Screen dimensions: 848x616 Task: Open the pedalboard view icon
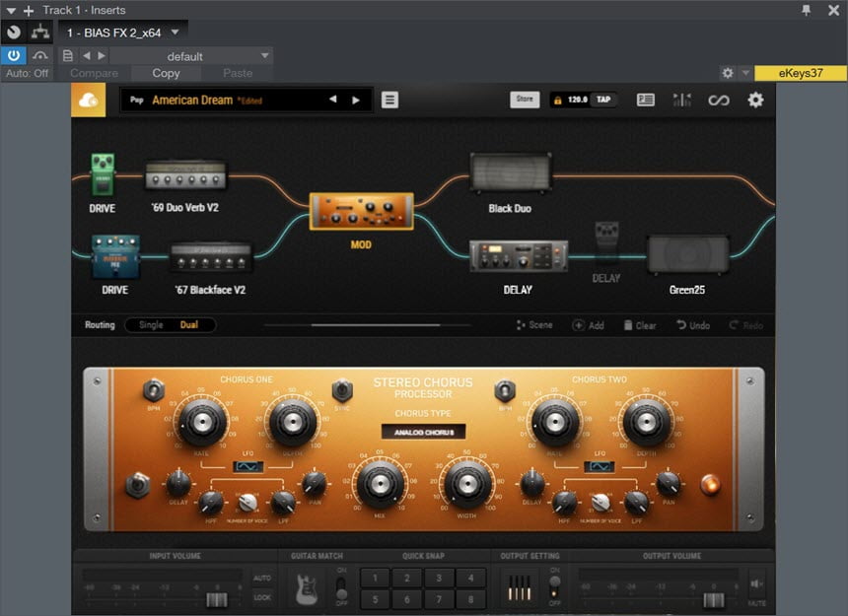(x=645, y=100)
